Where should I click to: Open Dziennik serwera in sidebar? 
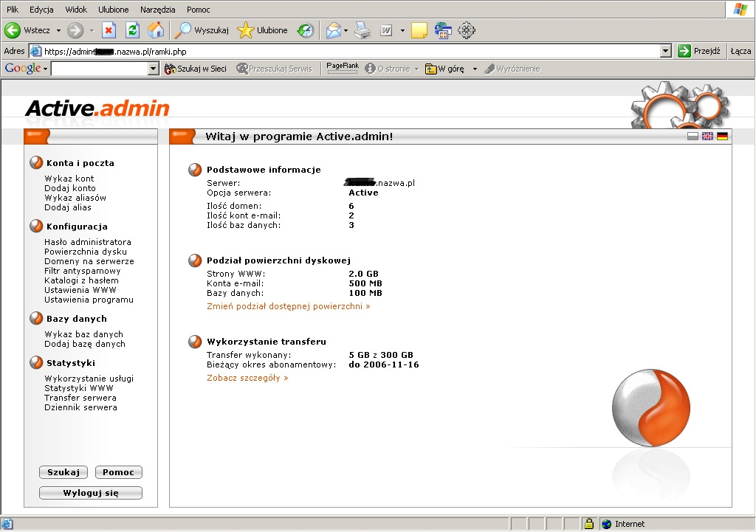(80, 408)
